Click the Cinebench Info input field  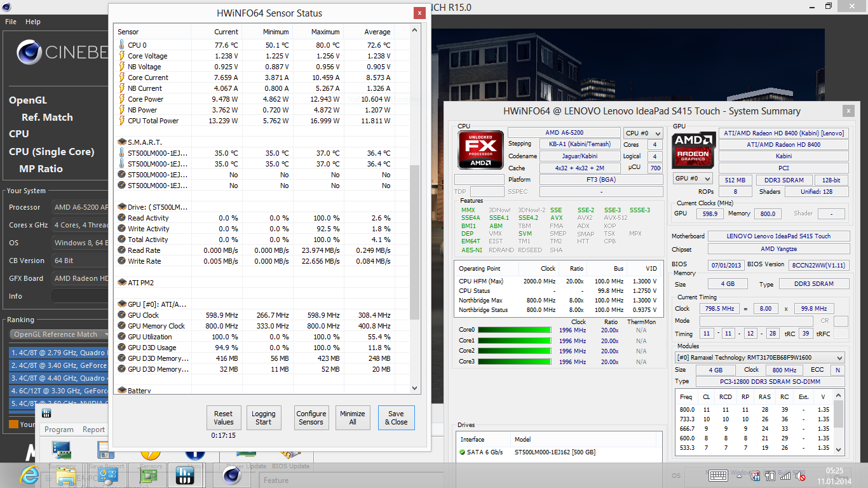(x=80, y=296)
